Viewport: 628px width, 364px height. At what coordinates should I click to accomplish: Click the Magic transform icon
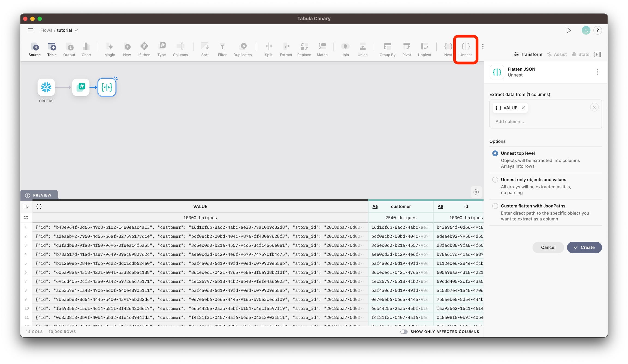coord(110,49)
